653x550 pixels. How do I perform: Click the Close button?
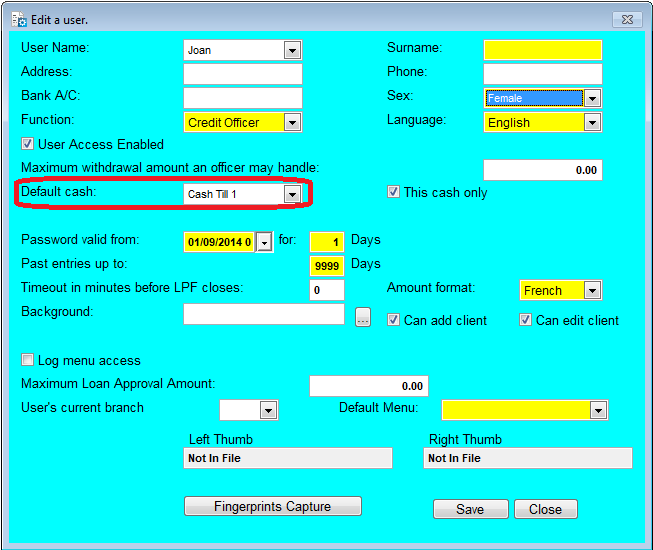click(x=546, y=509)
